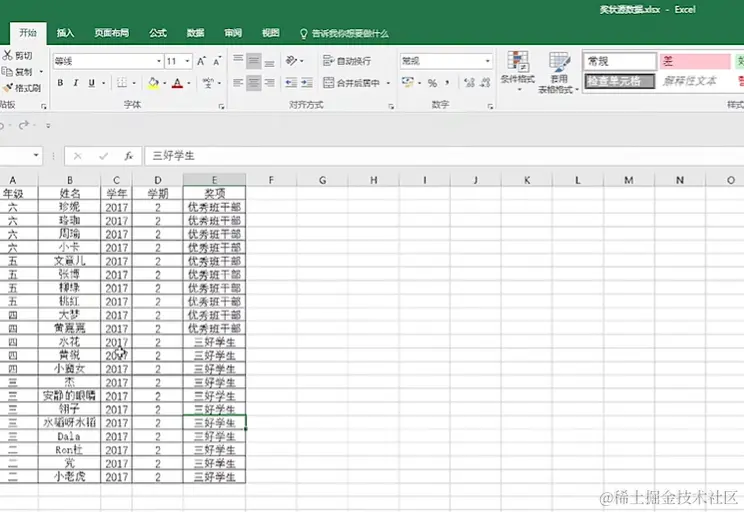Image resolution: width=744 pixels, height=512 pixels.
Task: Apply percent style with the % icon
Action: point(432,83)
